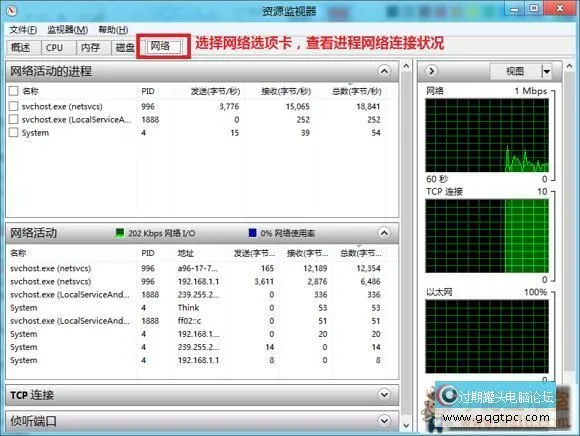Click main panel scrollbar down arrow
Image resolution: width=580 pixels, height=436 pixels.
(x=406, y=425)
